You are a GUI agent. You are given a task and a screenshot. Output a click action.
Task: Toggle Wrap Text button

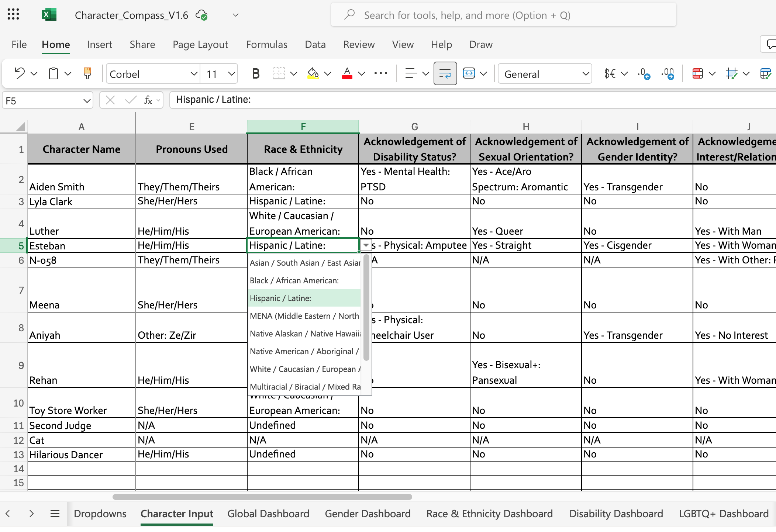[445, 73]
